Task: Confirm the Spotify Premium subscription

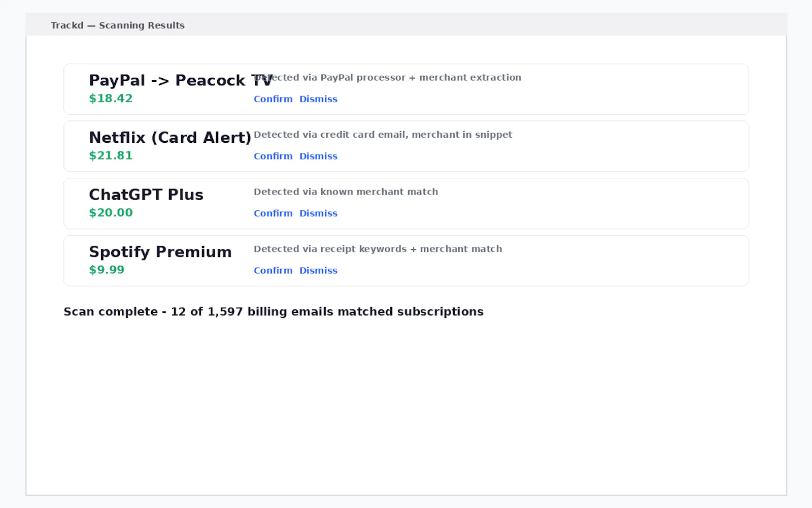Action: [273, 271]
